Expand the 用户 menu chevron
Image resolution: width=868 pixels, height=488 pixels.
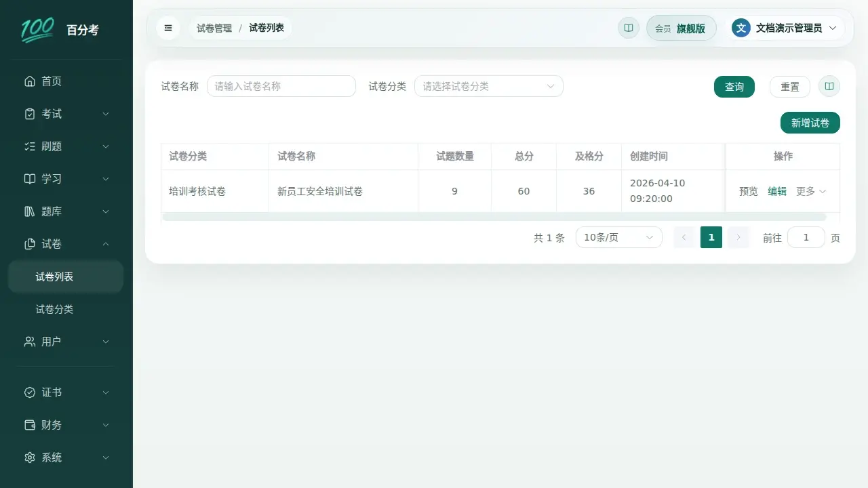106,342
